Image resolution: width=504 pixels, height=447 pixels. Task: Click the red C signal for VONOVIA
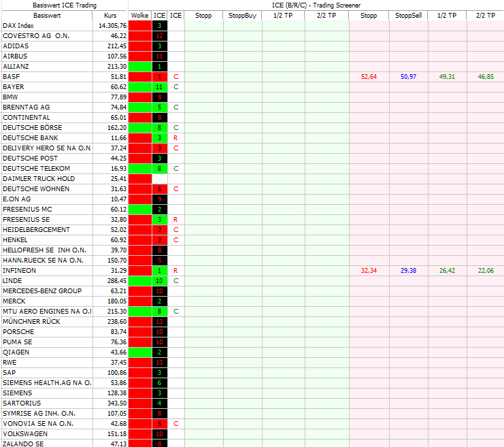pyautogui.click(x=175, y=424)
